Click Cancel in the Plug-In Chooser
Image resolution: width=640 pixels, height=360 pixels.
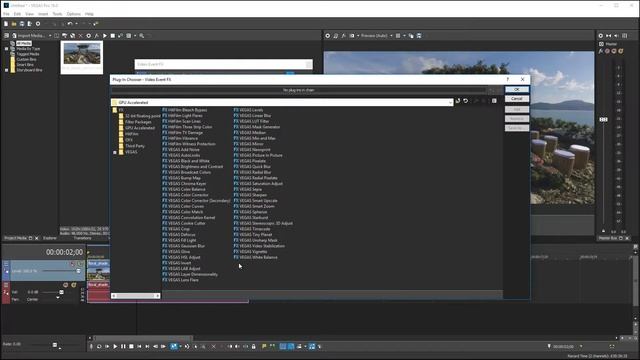point(517,99)
